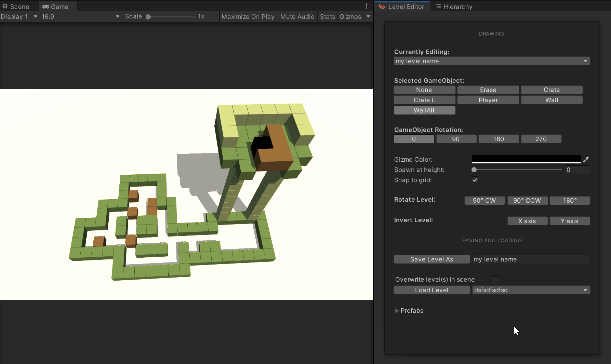Viewport: 611px width, 364px height.
Task: Select Wall as the GameObject
Action: pos(552,100)
